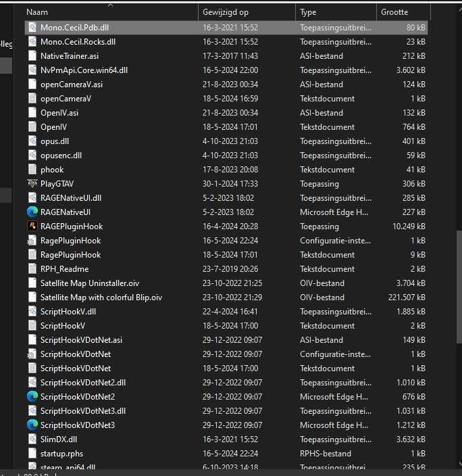Click the OpenIV.asi file icon
This screenshot has height=476, width=462.
point(32,113)
